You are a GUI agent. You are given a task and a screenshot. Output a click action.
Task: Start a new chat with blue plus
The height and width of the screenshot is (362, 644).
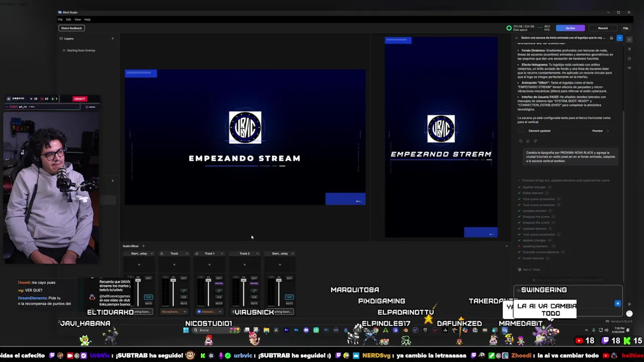(619, 38)
